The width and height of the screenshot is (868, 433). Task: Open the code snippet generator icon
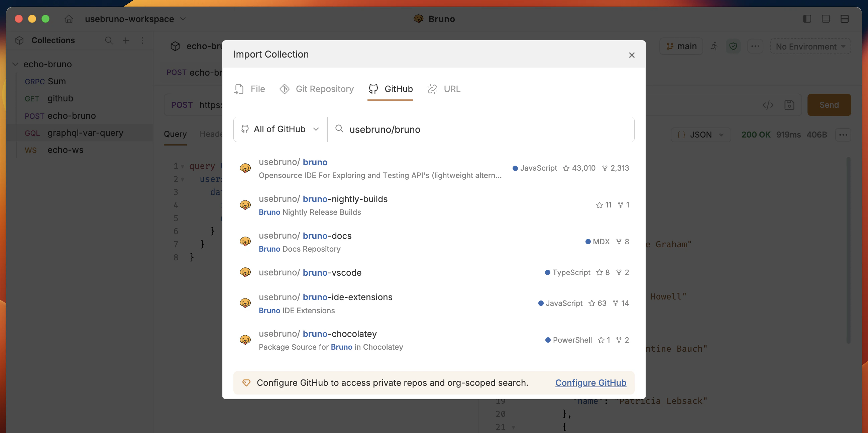point(768,105)
